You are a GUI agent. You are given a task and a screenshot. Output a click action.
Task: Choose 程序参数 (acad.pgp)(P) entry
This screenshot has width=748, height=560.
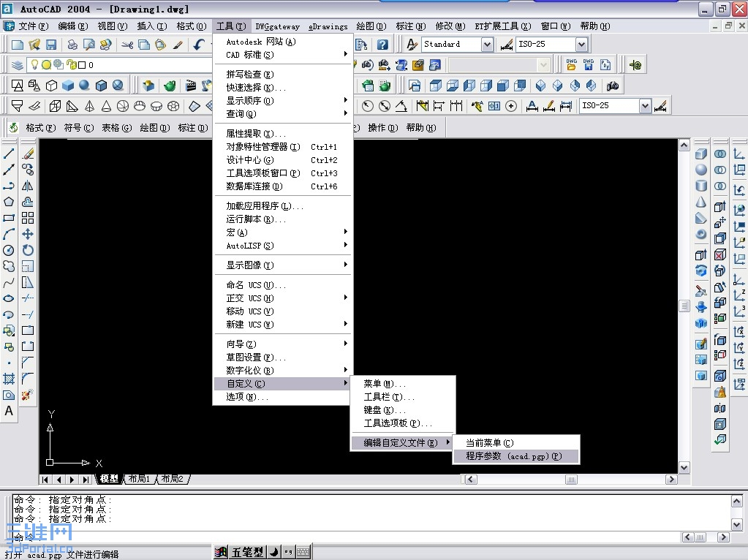pyautogui.click(x=515, y=456)
